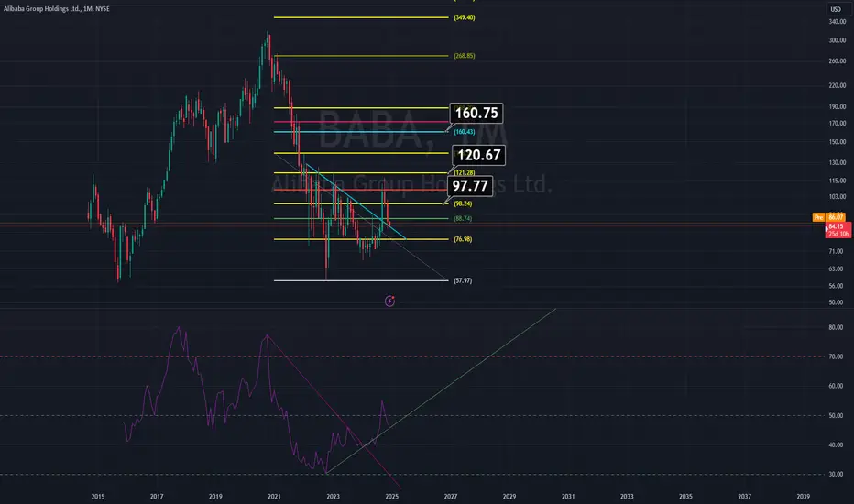Click the 60.00 RSI scale label

(x=836, y=386)
